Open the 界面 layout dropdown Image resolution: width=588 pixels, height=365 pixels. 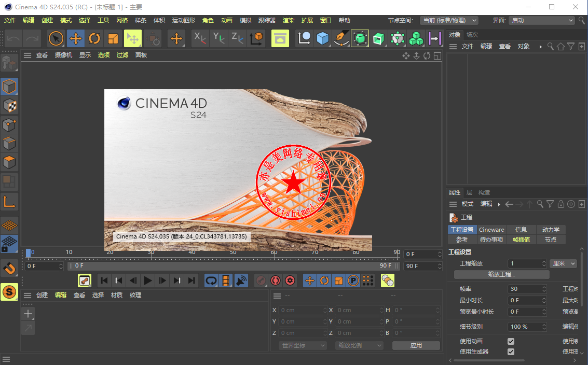coord(542,20)
